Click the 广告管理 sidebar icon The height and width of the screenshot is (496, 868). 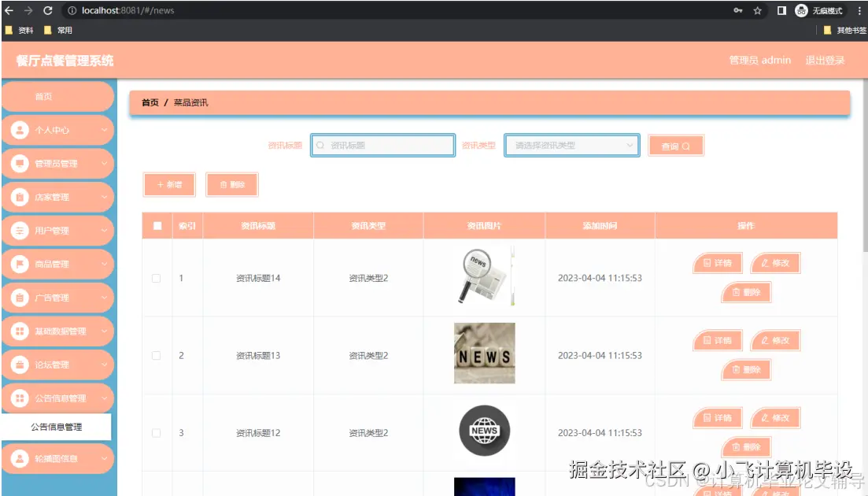coord(20,298)
